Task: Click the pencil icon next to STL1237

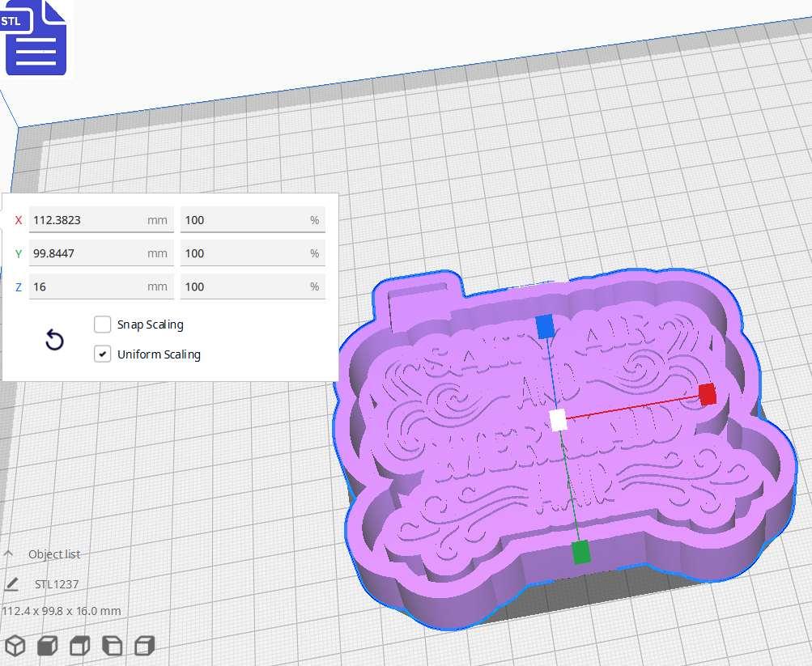Action: click(11, 583)
